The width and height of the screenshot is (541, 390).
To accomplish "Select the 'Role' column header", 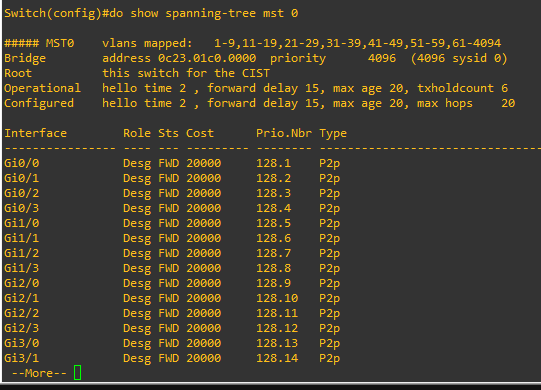I will point(137,133).
